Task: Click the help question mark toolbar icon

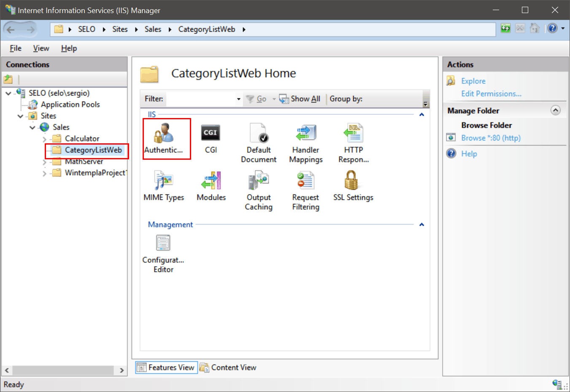Action: (552, 29)
